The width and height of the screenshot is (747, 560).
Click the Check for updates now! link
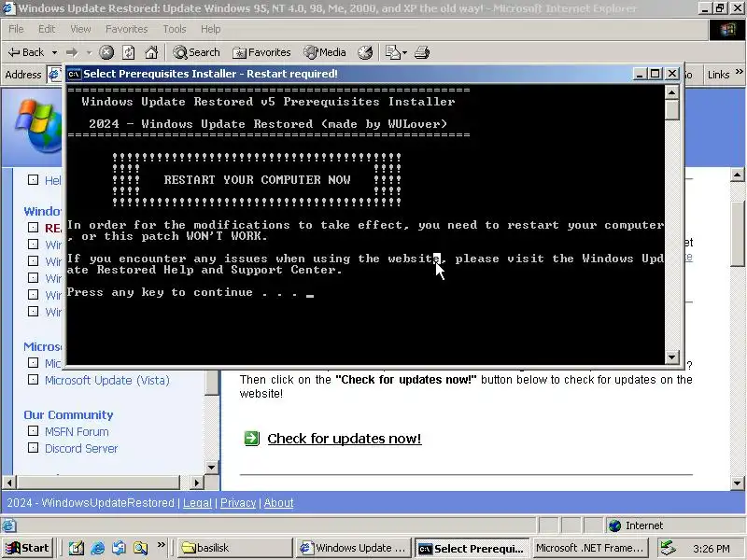(x=345, y=439)
